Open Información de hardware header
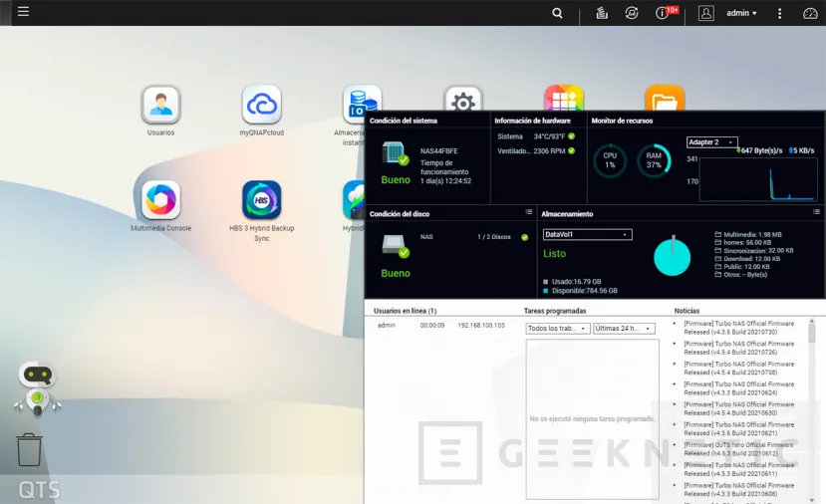 [x=533, y=121]
